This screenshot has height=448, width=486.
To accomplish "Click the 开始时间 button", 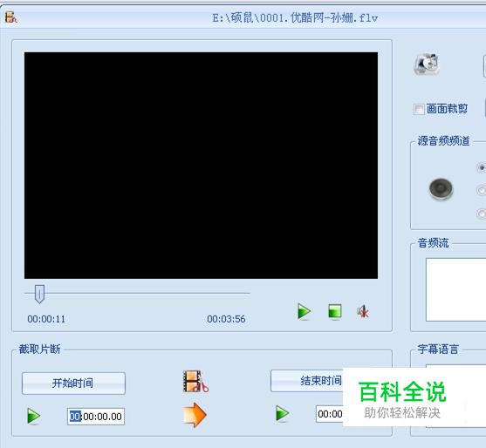I will tap(74, 384).
